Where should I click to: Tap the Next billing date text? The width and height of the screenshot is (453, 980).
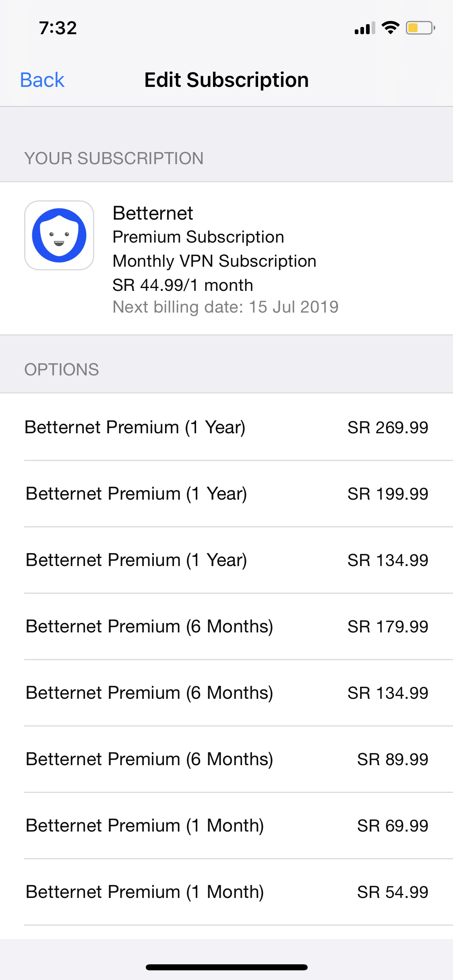click(225, 307)
